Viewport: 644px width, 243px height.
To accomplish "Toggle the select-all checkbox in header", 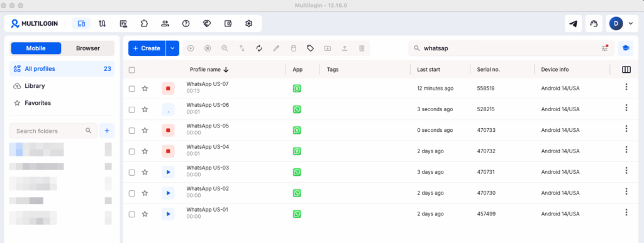I will (x=132, y=70).
